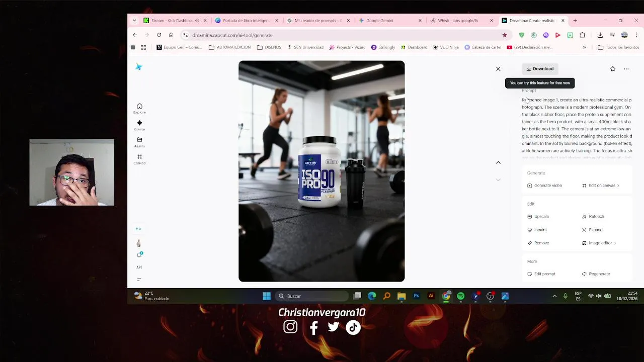Viewport: 644px width, 362px height.
Task: Open Photoshop from the taskbar
Action: click(x=416, y=296)
